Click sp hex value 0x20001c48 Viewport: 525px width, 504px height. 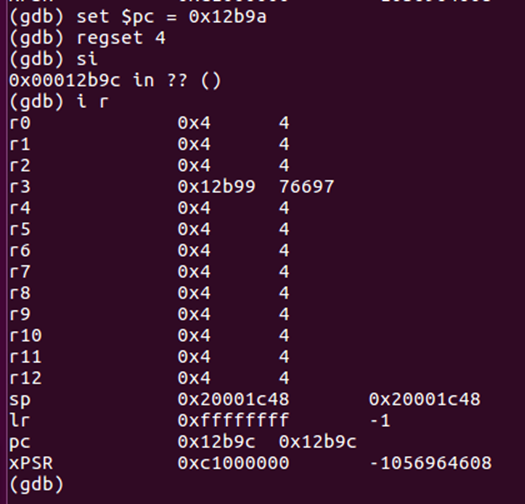click(233, 399)
